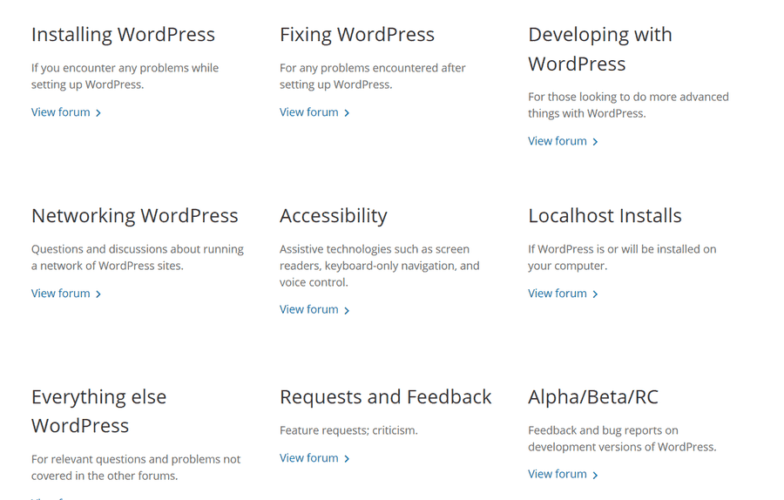Click the chevron arrow in Localhost Installs' View forum
784x500 pixels.
point(596,295)
